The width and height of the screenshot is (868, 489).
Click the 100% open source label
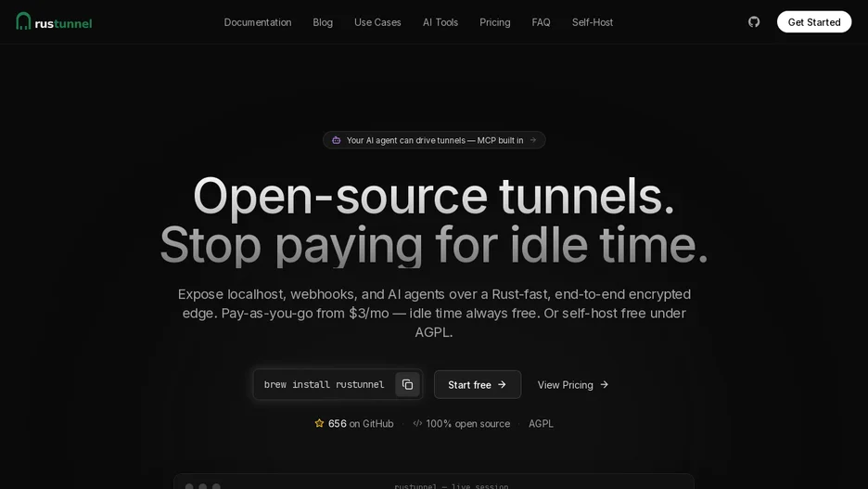click(467, 424)
